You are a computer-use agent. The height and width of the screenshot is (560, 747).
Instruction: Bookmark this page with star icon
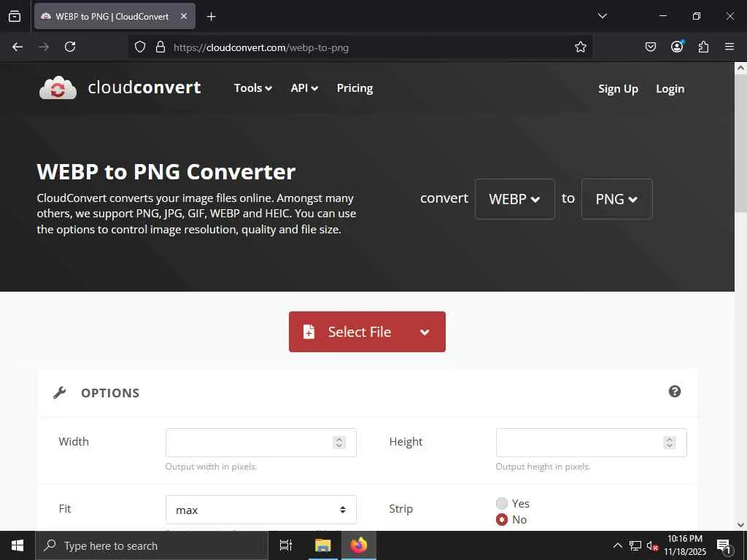click(x=580, y=47)
